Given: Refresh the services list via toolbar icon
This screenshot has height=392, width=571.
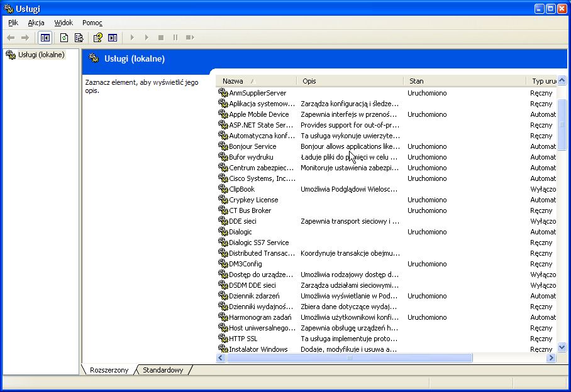Looking at the screenshot, I should (64, 38).
